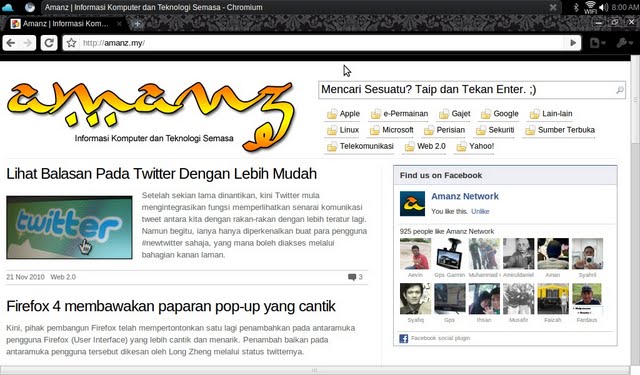
Task: Click the Web 2.0 tag under Twitter article
Action: pyautogui.click(x=63, y=277)
